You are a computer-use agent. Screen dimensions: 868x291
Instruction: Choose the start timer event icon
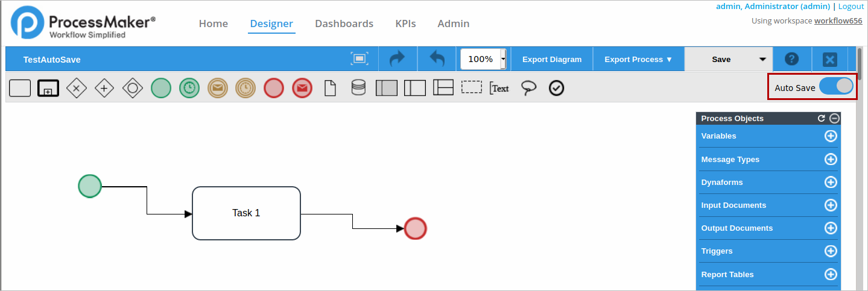189,88
